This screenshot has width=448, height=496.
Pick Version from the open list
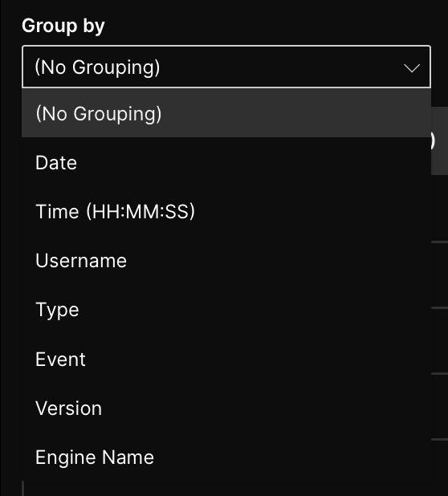click(226, 408)
